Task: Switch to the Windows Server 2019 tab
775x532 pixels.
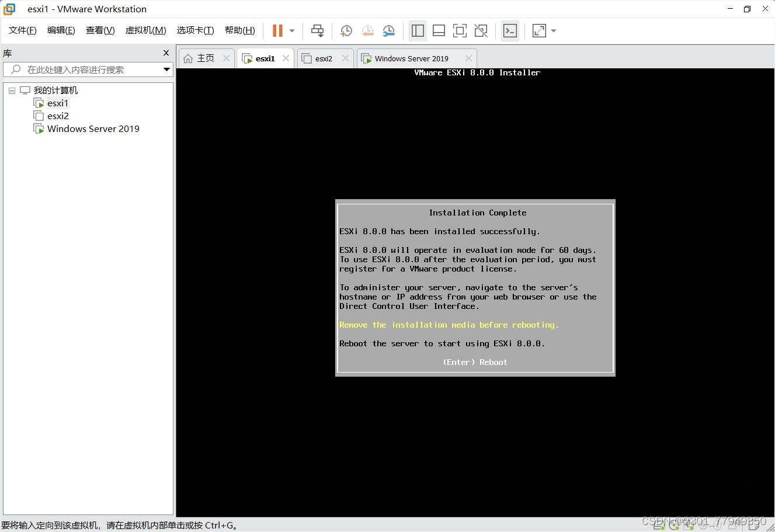Action: pos(411,58)
